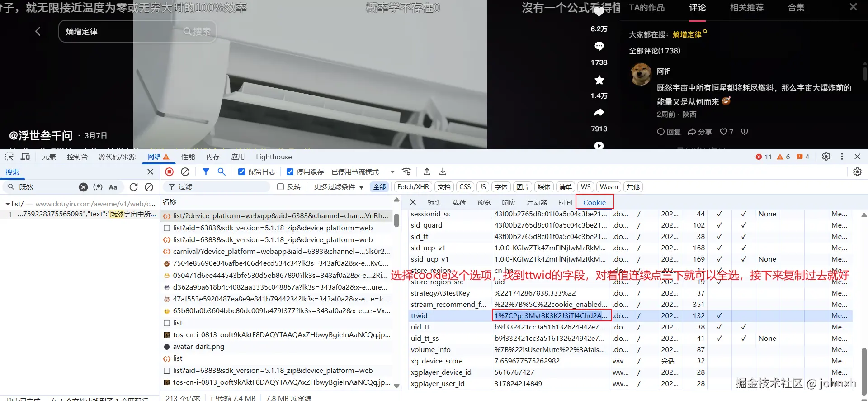Screen dimensions: 868x401
Task: Switch to 元素 panel tab
Action: tap(49, 157)
